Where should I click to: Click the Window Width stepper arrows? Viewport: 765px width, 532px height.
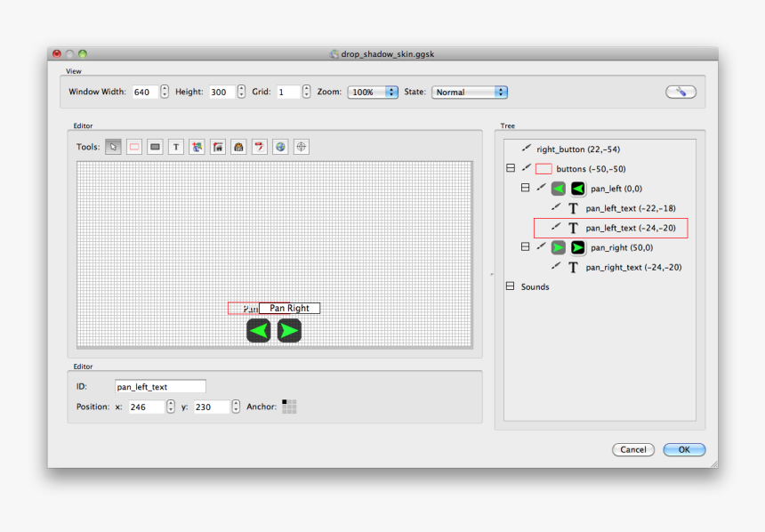click(165, 92)
